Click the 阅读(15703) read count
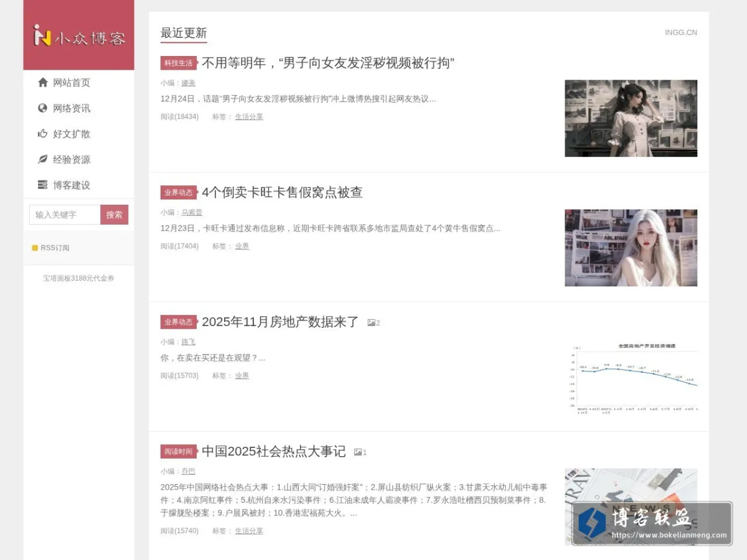747x560 pixels. pyautogui.click(x=179, y=375)
